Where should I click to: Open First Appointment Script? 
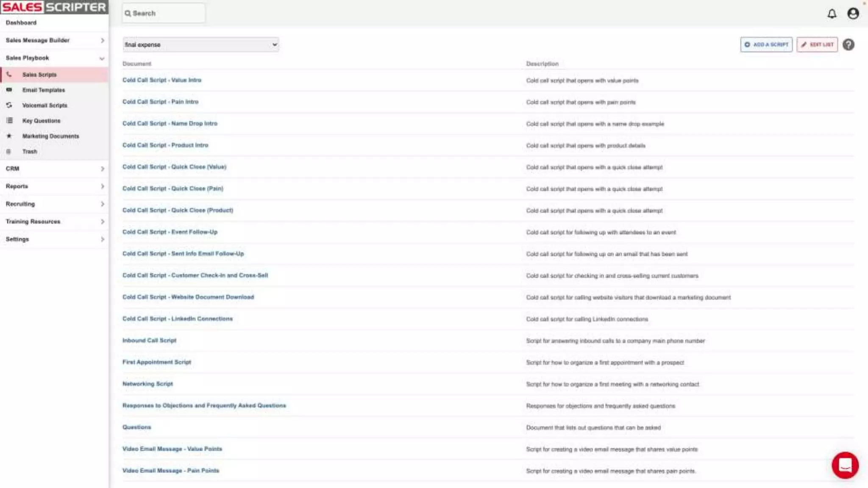coord(157,362)
